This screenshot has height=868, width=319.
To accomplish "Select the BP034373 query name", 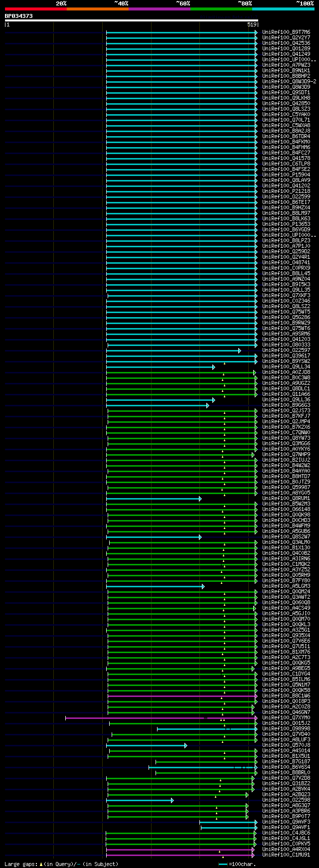I will 19,16.
